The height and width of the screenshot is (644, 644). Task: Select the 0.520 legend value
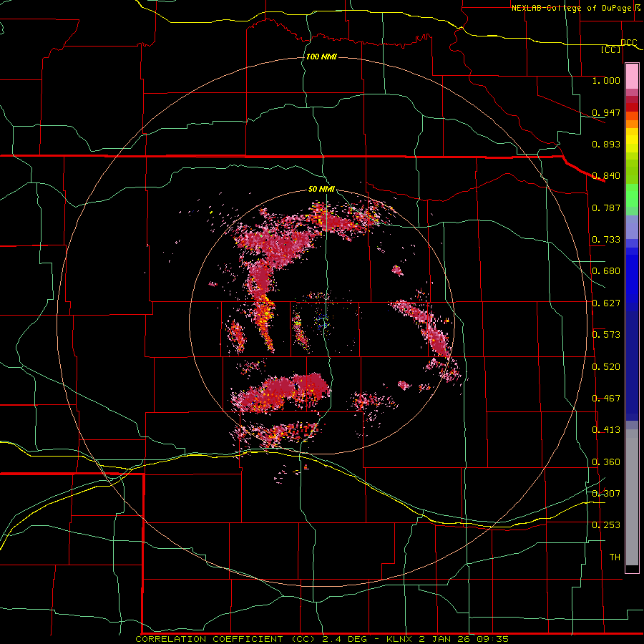coord(606,367)
